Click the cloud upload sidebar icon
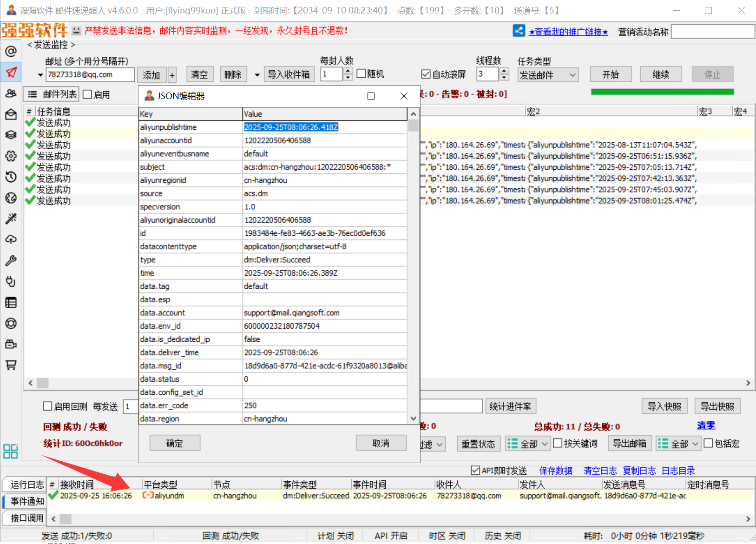 (x=11, y=239)
